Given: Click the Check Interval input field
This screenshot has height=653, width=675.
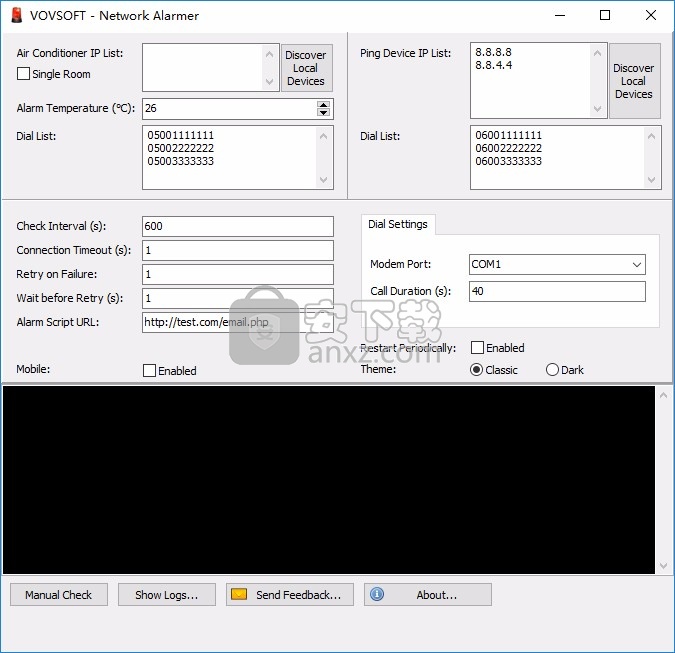Looking at the screenshot, I should 238,226.
